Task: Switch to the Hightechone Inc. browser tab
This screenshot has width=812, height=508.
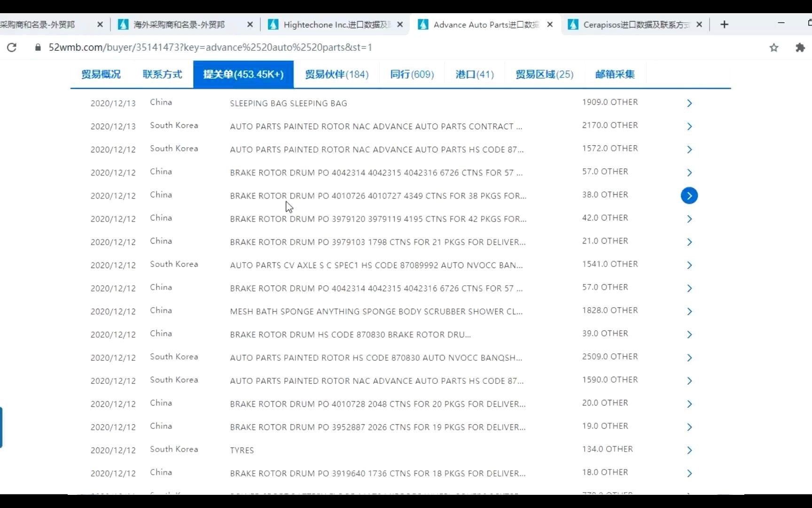Action: point(336,24)
